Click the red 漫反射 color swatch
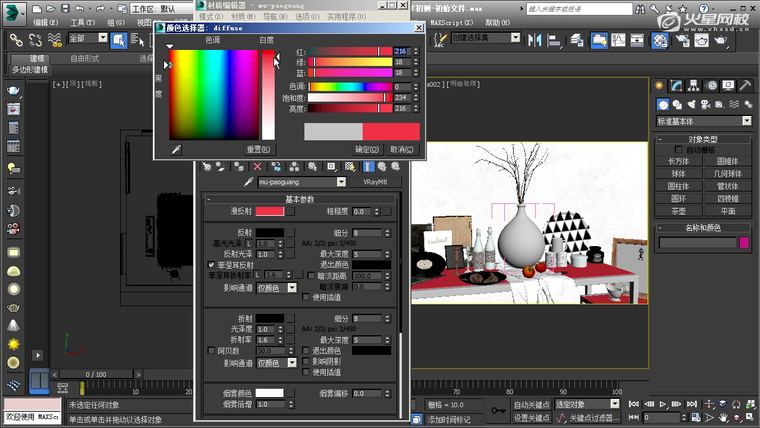Viewport: 760px width, 428px height. tap(269, 211)
